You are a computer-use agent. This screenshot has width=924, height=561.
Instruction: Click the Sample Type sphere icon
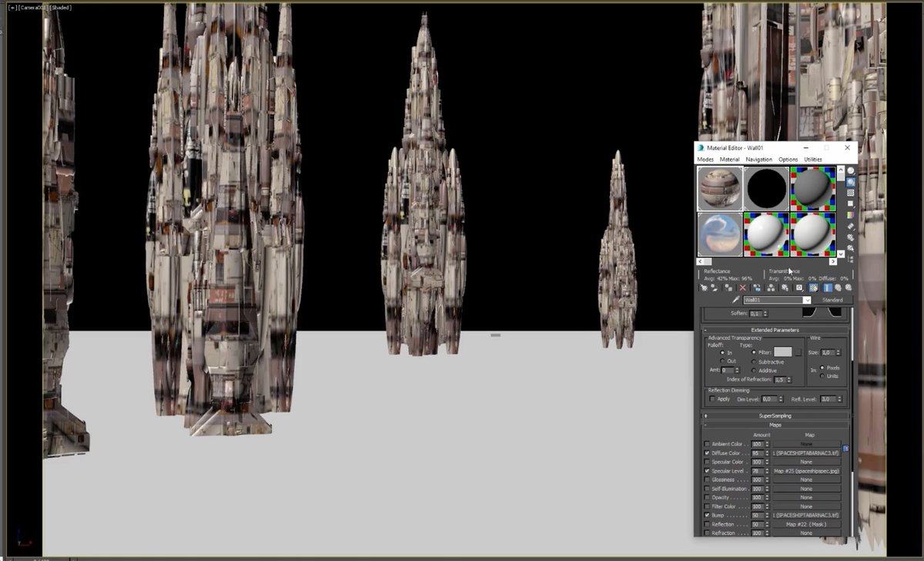[x=851, y=170]
